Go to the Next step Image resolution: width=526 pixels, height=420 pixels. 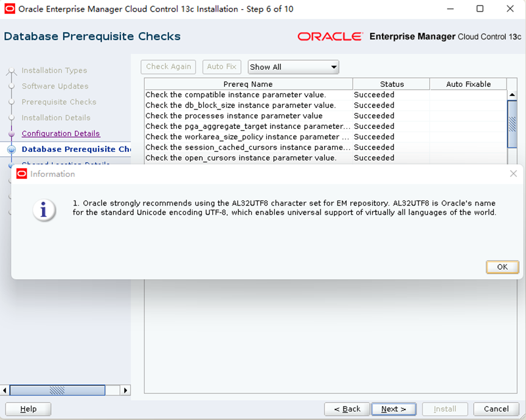[x=394, y=409]
